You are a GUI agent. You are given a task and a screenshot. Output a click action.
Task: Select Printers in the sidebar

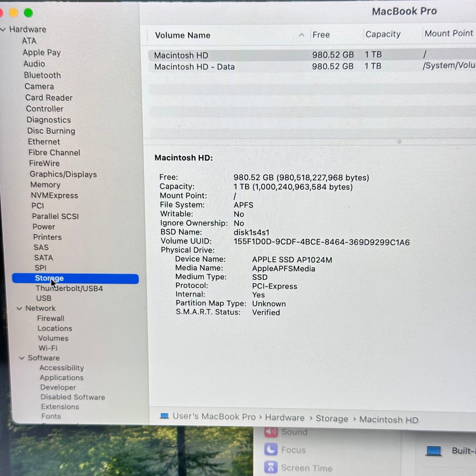pos(47,237)
